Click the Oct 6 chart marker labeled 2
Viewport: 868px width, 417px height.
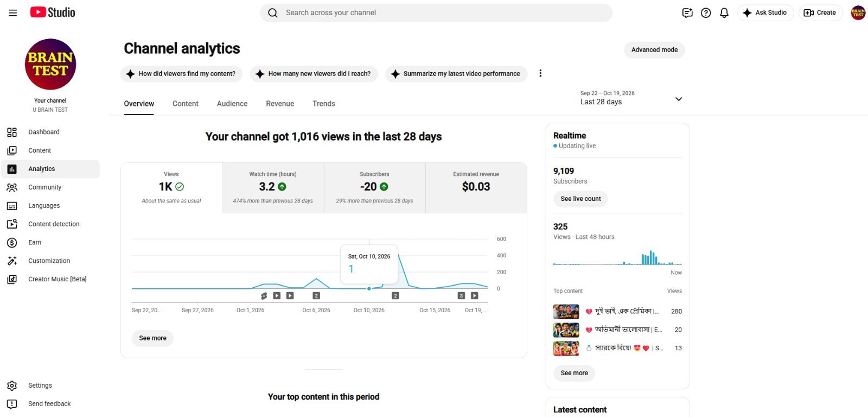316,296
